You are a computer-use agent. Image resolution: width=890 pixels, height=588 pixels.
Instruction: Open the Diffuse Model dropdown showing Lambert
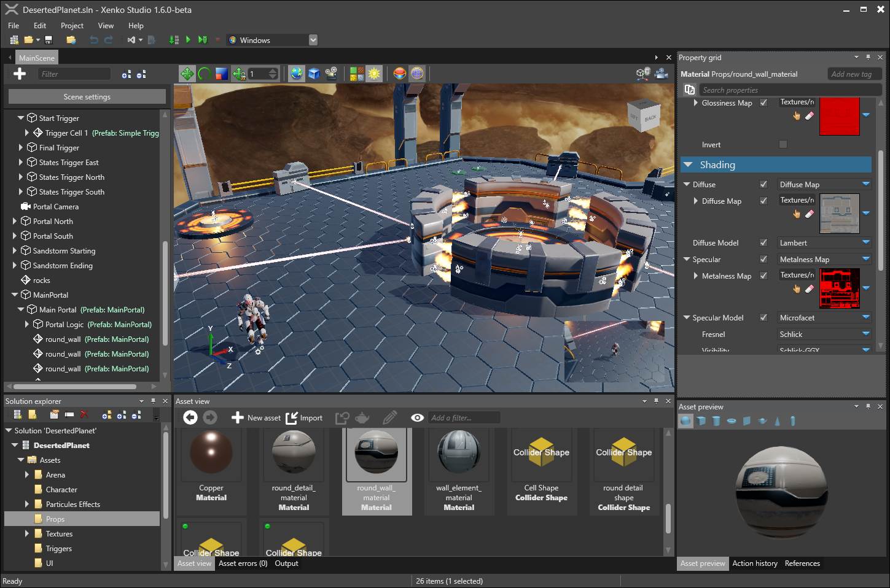pos(823,242)
